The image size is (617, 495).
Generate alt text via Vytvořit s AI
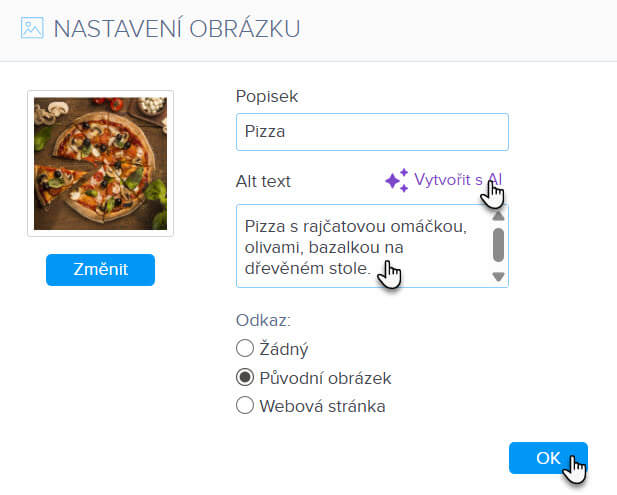click(x=458, y=180)
